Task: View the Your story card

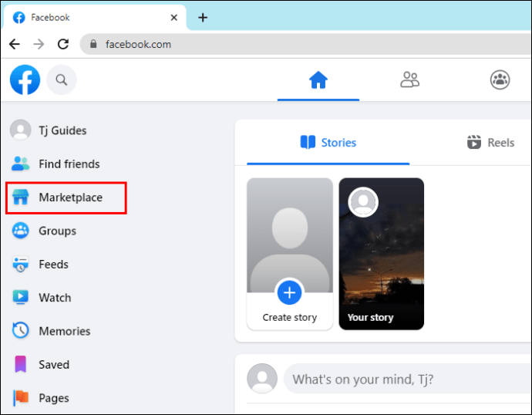Action: 382,254
